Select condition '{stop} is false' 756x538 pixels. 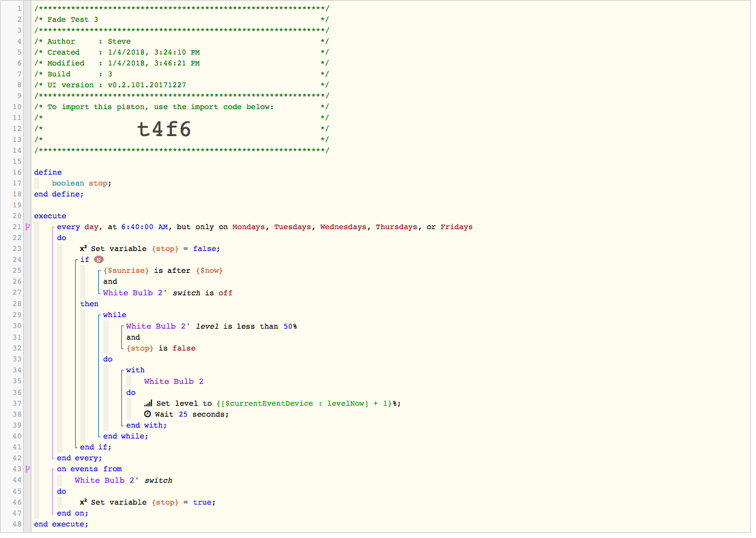[x=161, y=349]
